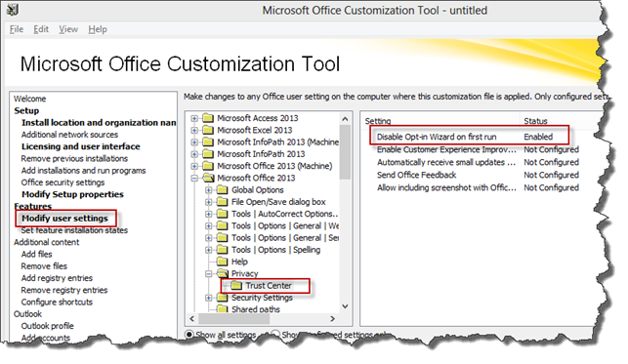The image size is (628, 364).
Task: Click the Help folder icon in tree
Action: (223, 262)
